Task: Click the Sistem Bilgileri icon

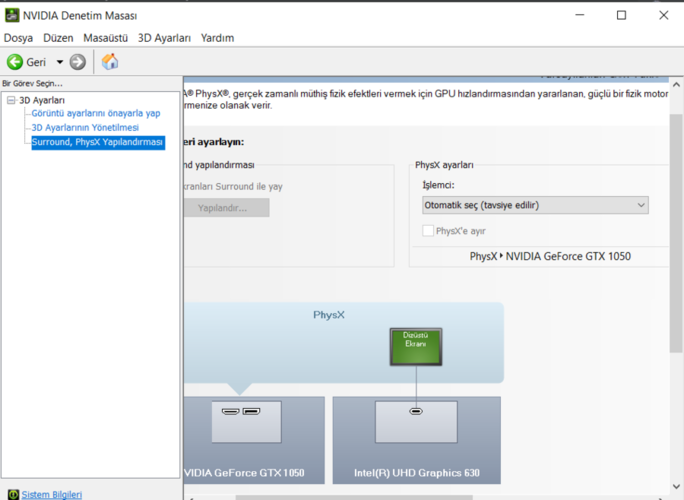Action: click(14, 494)
